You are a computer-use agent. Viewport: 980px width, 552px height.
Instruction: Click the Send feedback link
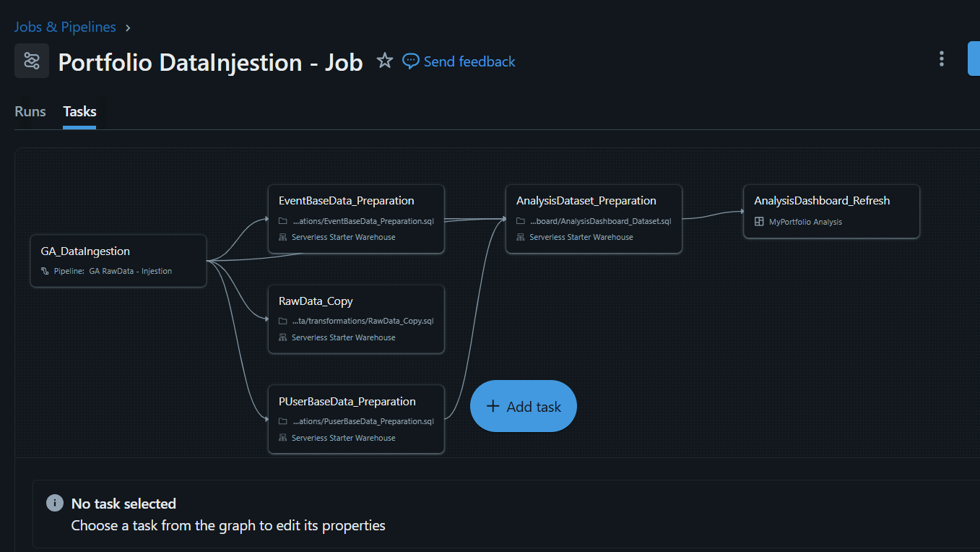[469, 61]
